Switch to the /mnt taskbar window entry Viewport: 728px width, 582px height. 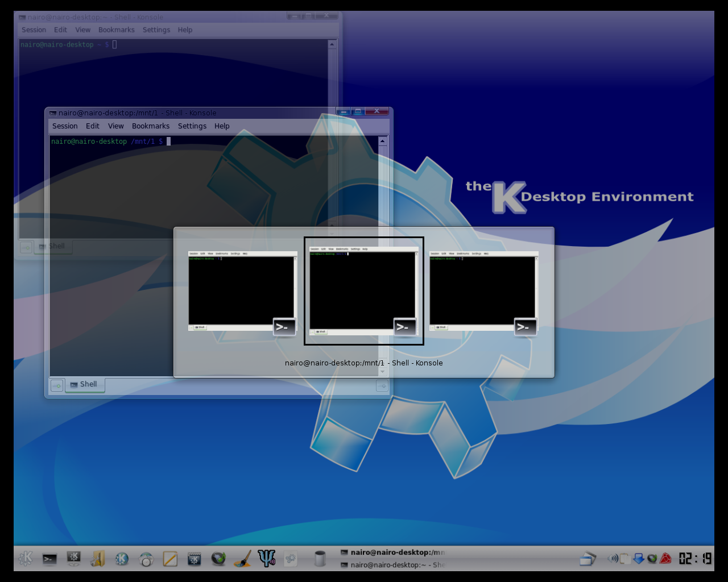[392, 552]
